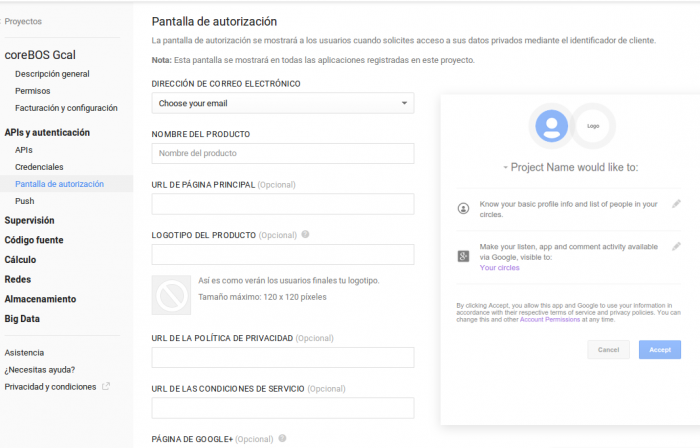Click the Google+ icon in the consent preview
Image resolution: width=700 pixels, height=448 pixels.
pyautogui.click(x=463, y=256)
